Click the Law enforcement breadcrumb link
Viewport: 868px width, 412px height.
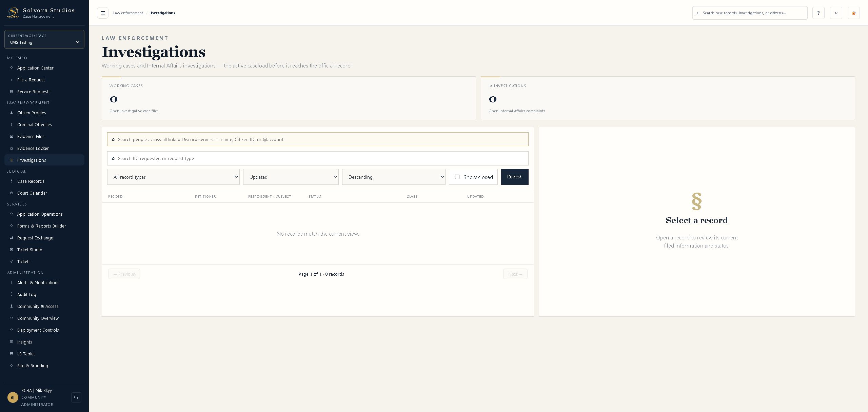[128, 13]
